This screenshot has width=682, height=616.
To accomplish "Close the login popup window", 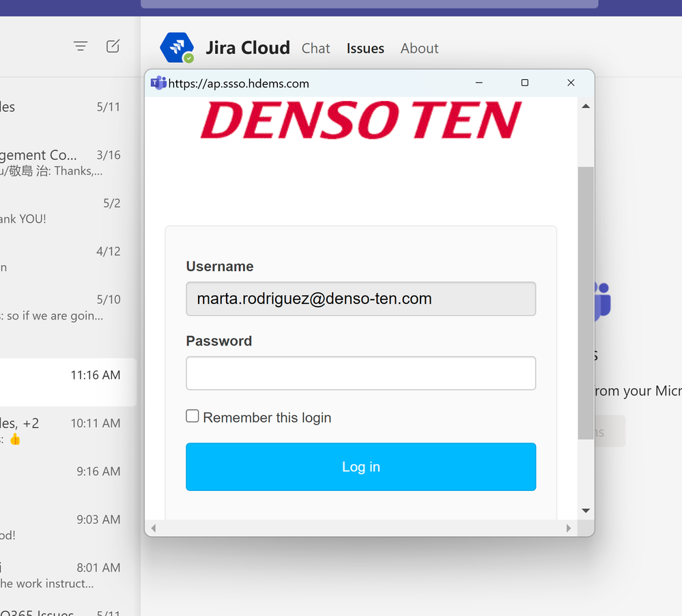I will click(571, 83).
